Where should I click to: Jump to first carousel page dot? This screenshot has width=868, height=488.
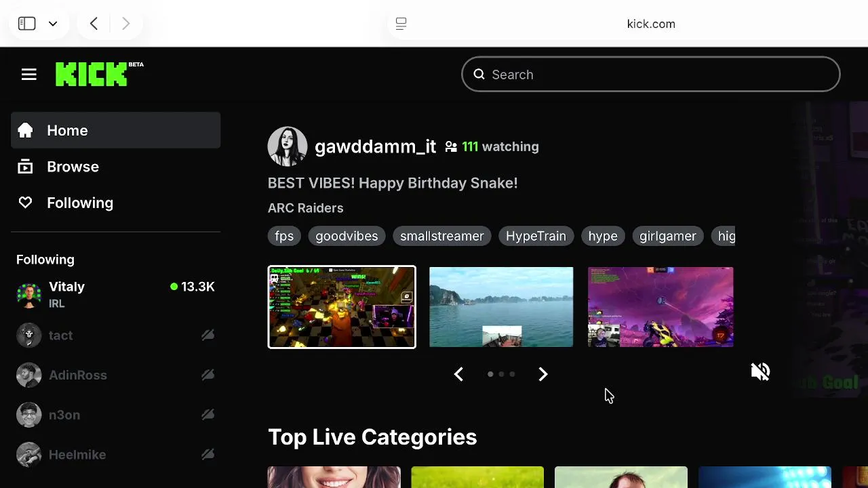pos(490,374)
